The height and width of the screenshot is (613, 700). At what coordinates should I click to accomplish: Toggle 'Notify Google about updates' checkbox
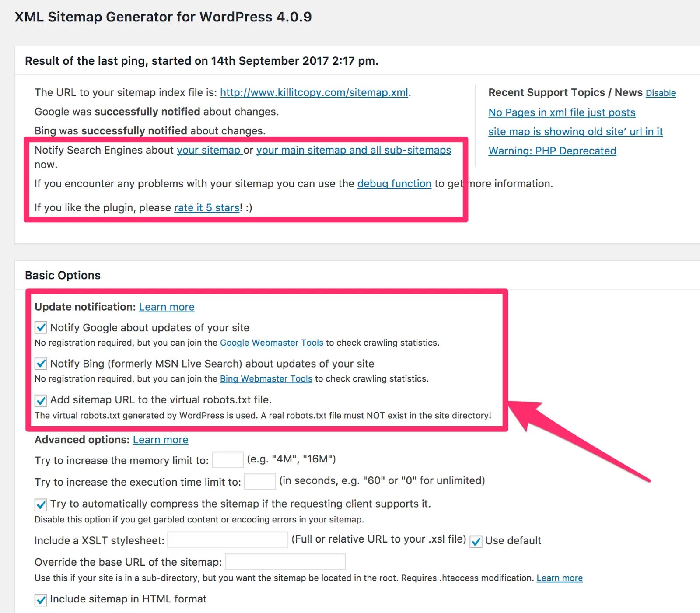(x=41, y=328)
